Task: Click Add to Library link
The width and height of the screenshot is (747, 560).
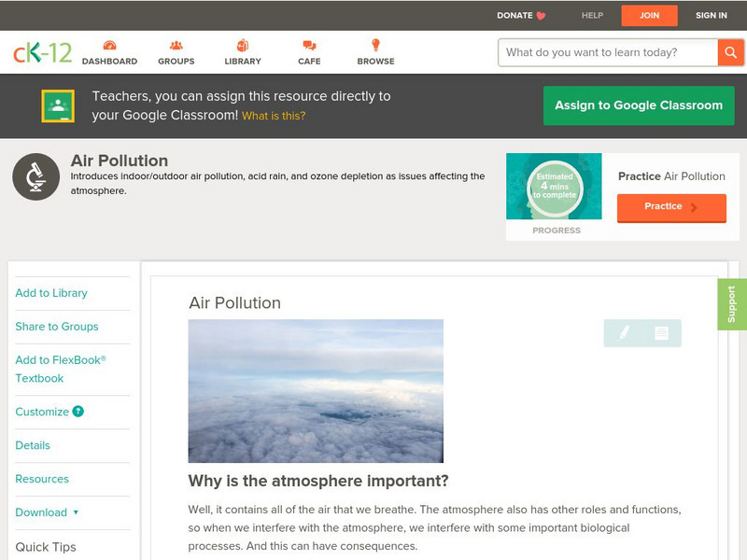Action: click(x=51, y=293)
